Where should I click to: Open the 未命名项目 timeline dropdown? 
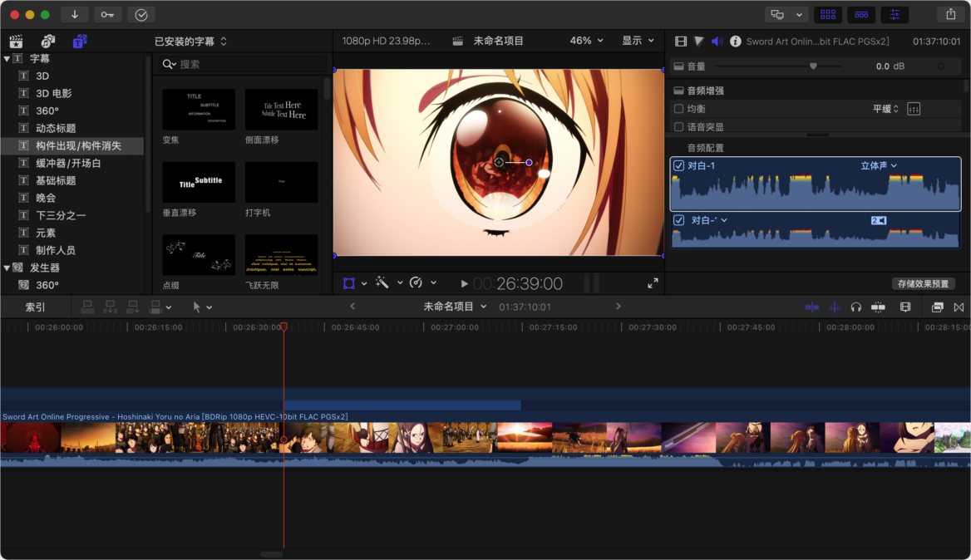point(456,307)
